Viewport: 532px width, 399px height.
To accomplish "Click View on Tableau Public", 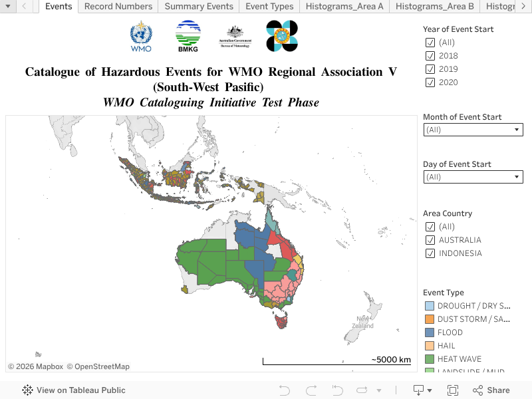I will pos(74,390).
